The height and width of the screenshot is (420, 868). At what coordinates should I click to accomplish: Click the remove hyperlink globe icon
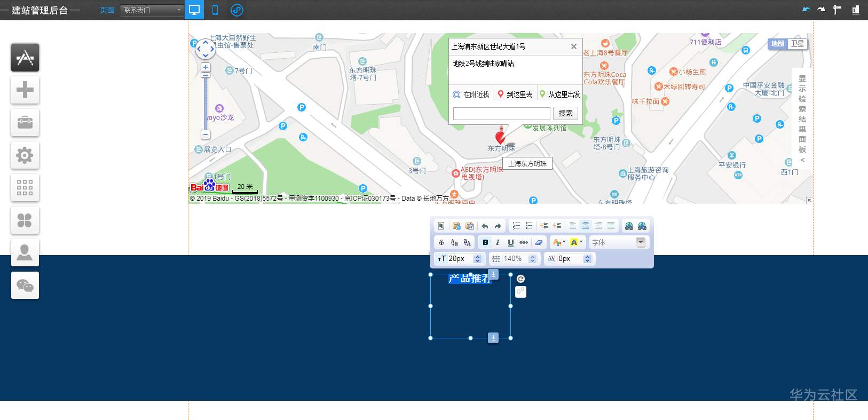coord(642,226)
